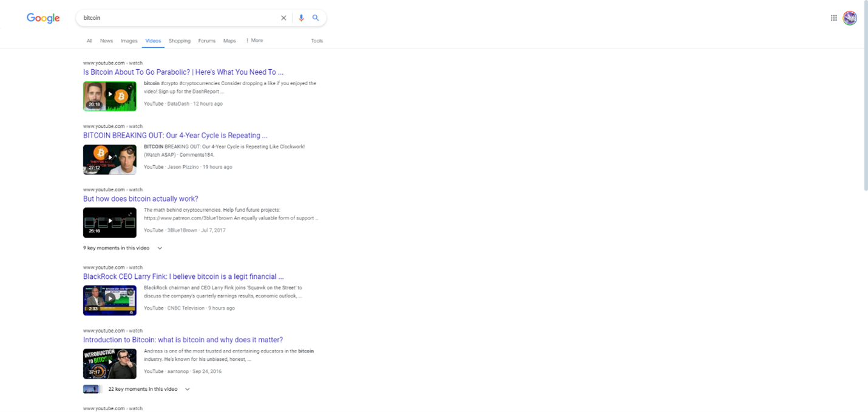This screenshot has height=412, width=868.
Task: Open the Google account profile avatar
Action: pyautogui.click(x=850, y=18)
